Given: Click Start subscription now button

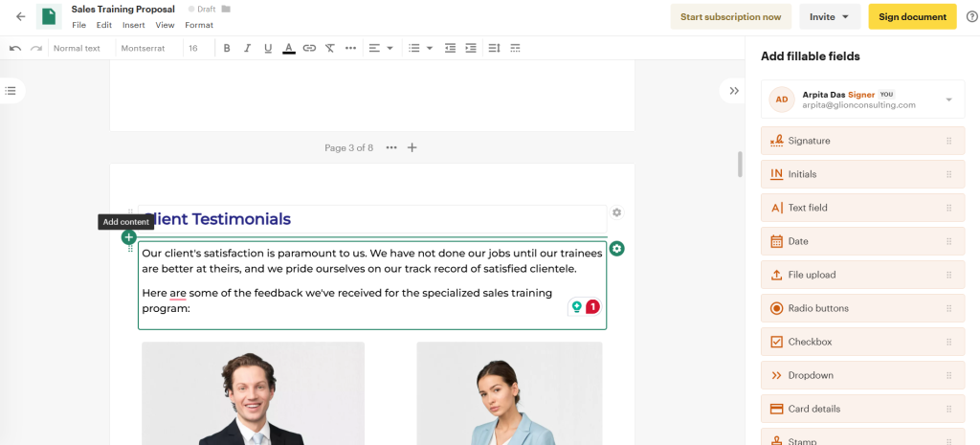Looking at the screenshot, I should pyautogui.click(x=730, y=17).
